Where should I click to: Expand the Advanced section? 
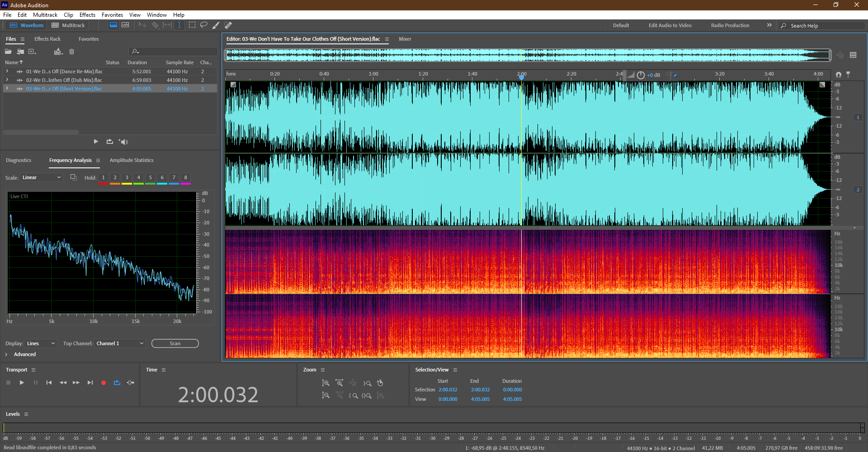(x=6, y=354)
